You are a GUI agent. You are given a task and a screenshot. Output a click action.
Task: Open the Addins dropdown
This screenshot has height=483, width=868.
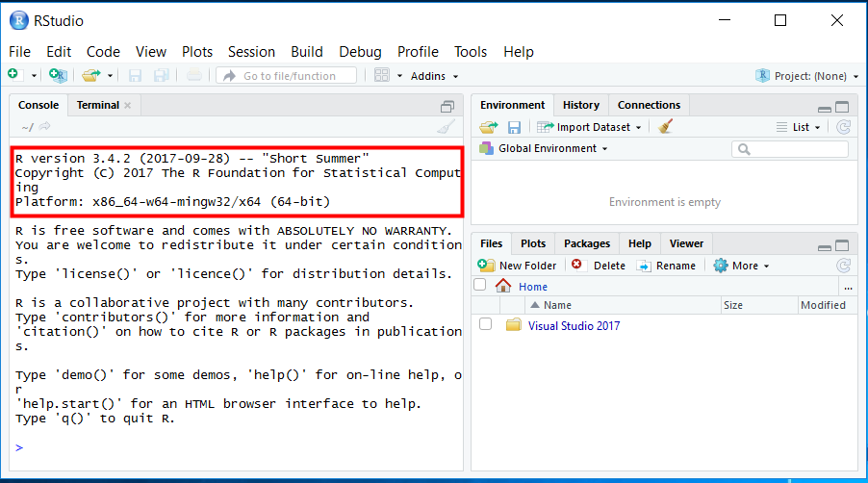tap(435, 76)
